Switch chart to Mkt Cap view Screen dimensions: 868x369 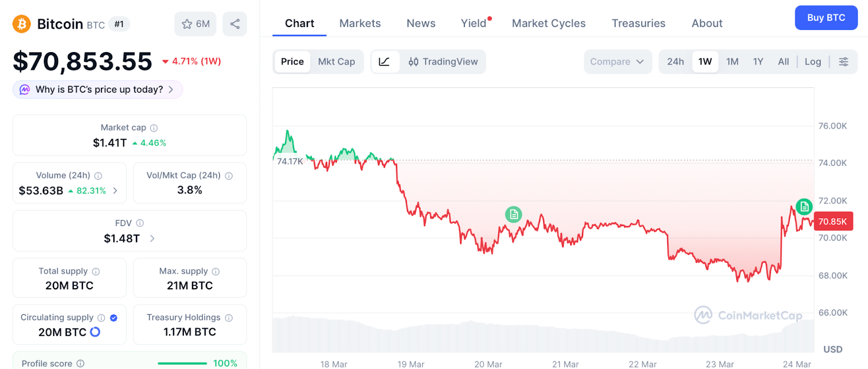coord(336,62)
